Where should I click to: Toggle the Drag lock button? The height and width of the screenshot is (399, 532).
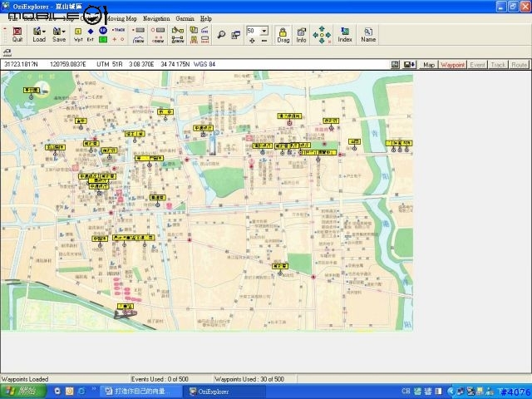pyautogui.click(x=283, y=35)
